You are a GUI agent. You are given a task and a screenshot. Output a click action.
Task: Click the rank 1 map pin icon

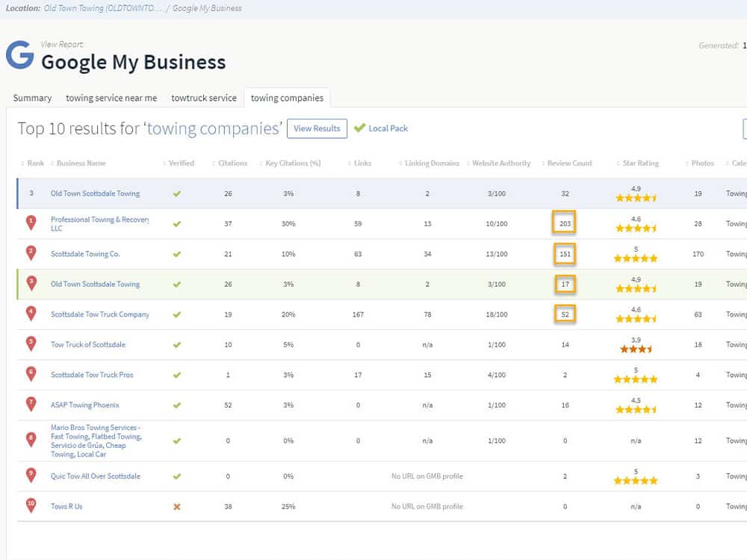coord(31,223)
